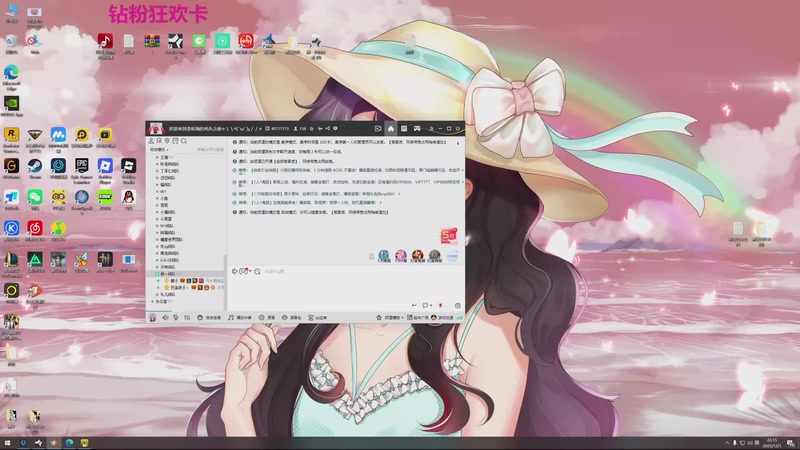Expand the fourth recommendation message chevron
The width and height of the screenshot is (800, 450).
tap(380, 203)
